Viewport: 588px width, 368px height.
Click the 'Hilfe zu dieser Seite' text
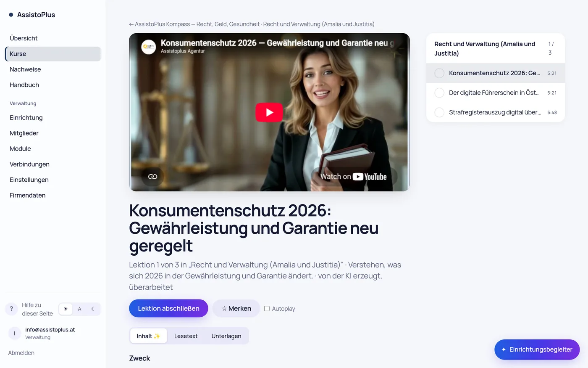pos(37,309)
